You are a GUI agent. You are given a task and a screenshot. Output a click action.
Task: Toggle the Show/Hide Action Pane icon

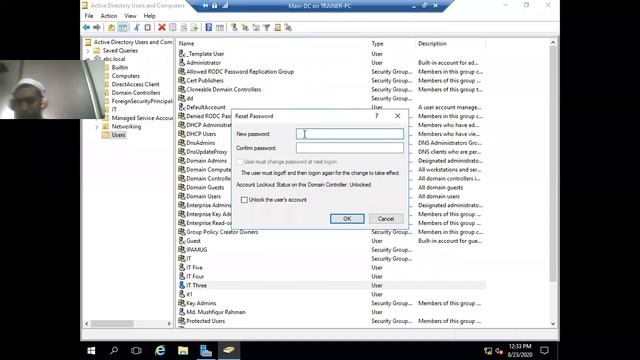click(220, 27)
